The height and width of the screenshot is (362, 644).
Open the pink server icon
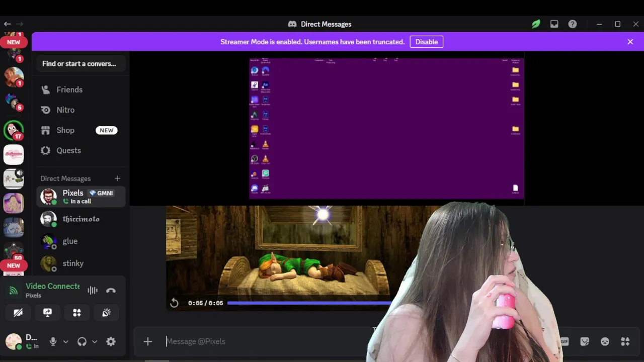pyautogui.click(x=14, y=155)
